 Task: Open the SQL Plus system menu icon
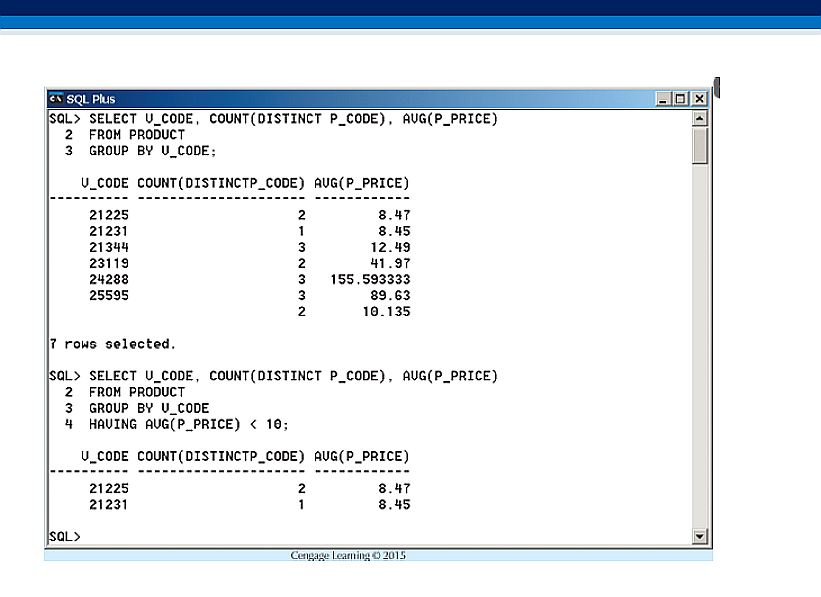[x=55, y=99]
